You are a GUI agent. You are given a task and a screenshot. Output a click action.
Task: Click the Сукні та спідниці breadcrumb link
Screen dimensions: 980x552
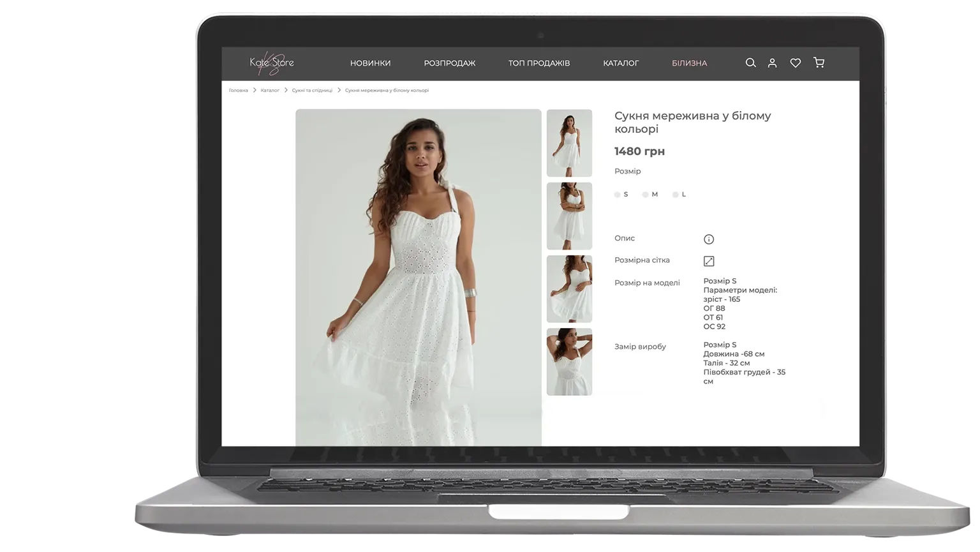click(312, 91)
